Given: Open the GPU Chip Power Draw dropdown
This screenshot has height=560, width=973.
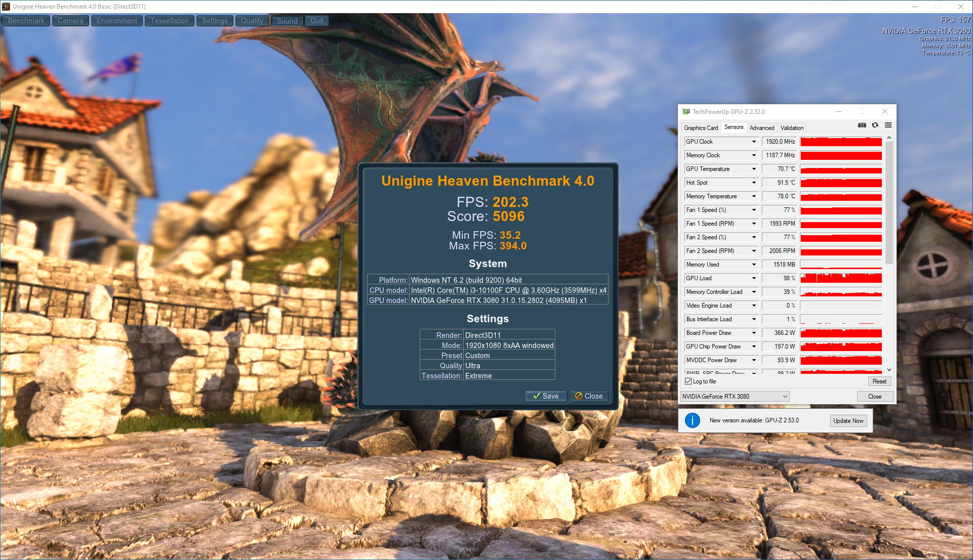Looking at the screenshot, I should [754, 347].
